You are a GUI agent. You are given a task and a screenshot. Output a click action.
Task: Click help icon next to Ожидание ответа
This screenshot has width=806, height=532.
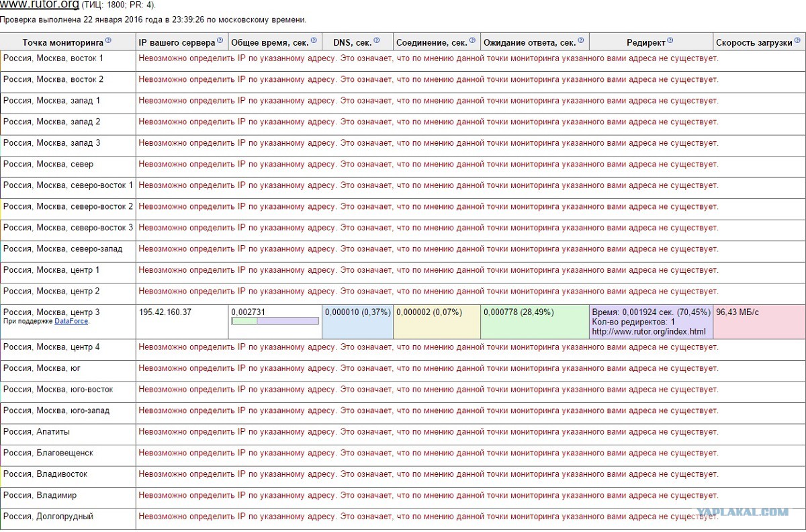coord(581,41)
